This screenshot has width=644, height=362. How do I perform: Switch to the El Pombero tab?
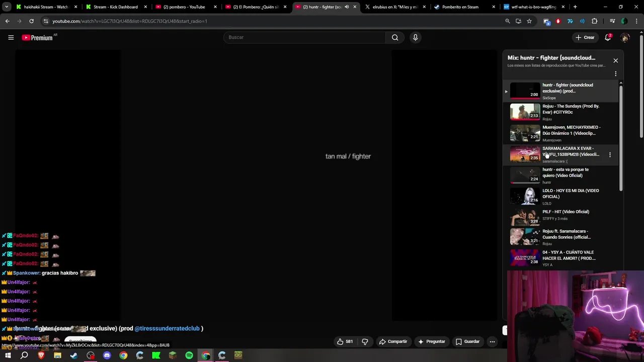click(x=255, y=7)
